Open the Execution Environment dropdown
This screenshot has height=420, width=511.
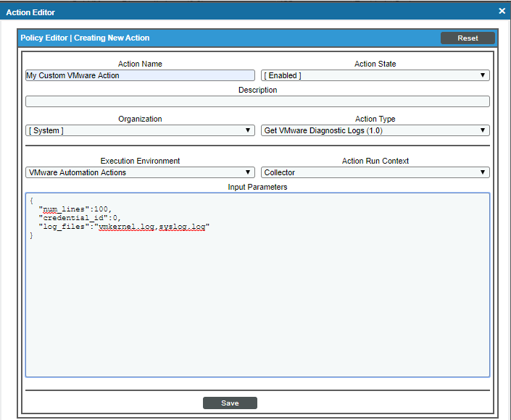[140, 172]
